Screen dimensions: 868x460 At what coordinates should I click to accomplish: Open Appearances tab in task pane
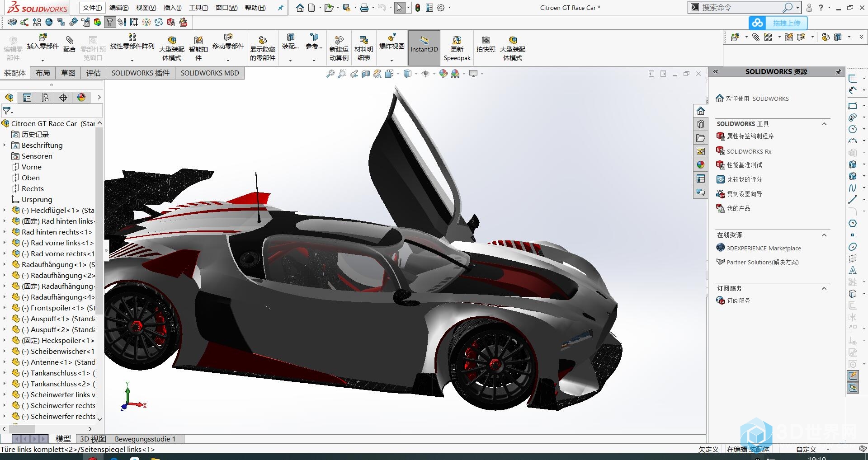(700, 165)
